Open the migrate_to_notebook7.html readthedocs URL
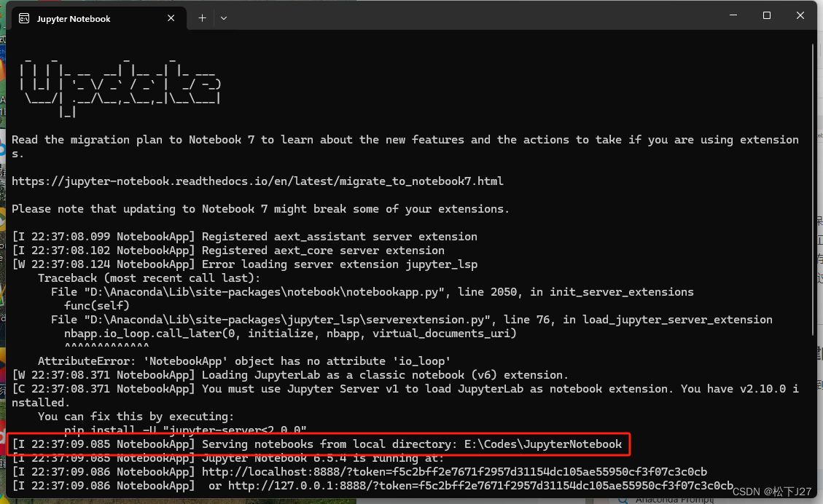 [x=258, y=181]
